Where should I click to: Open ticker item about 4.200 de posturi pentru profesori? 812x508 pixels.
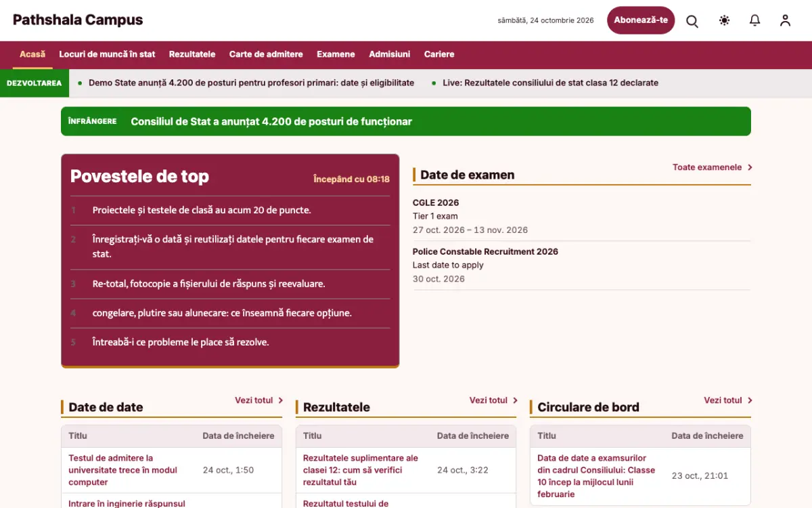(x=251, y=83)
